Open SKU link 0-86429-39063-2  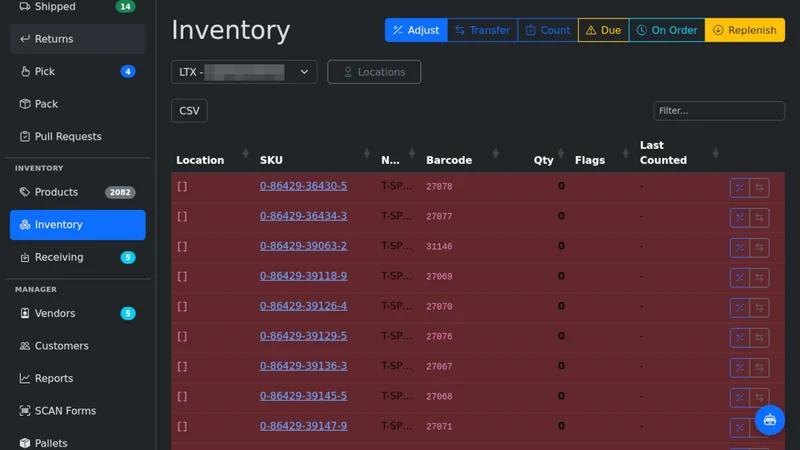[x=304, y=246]
